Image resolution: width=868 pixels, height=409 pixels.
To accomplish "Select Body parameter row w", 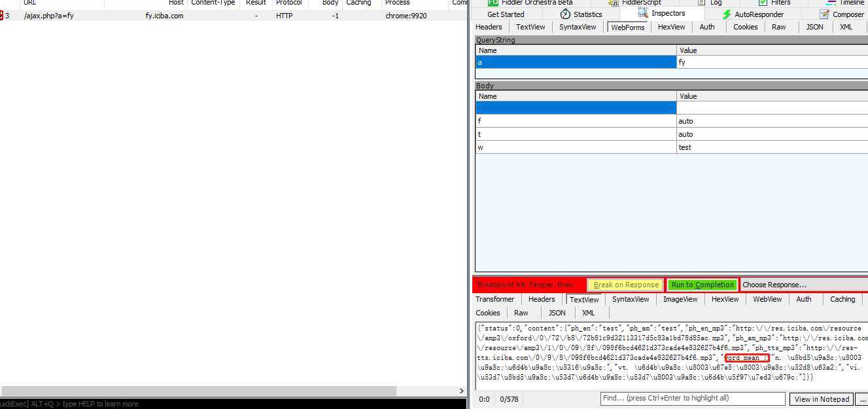I will 576,147.
